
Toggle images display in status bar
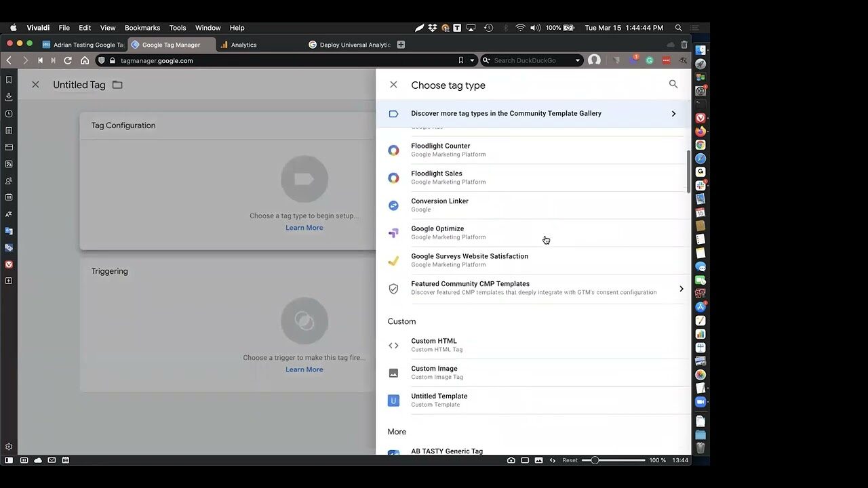538,460
